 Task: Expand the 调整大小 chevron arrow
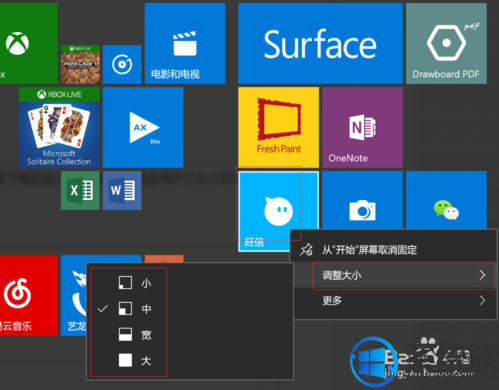[482, 275]
